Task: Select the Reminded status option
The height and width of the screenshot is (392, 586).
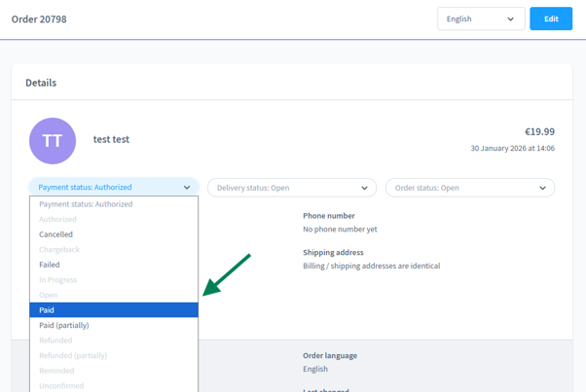Action: tap(56, 371)
